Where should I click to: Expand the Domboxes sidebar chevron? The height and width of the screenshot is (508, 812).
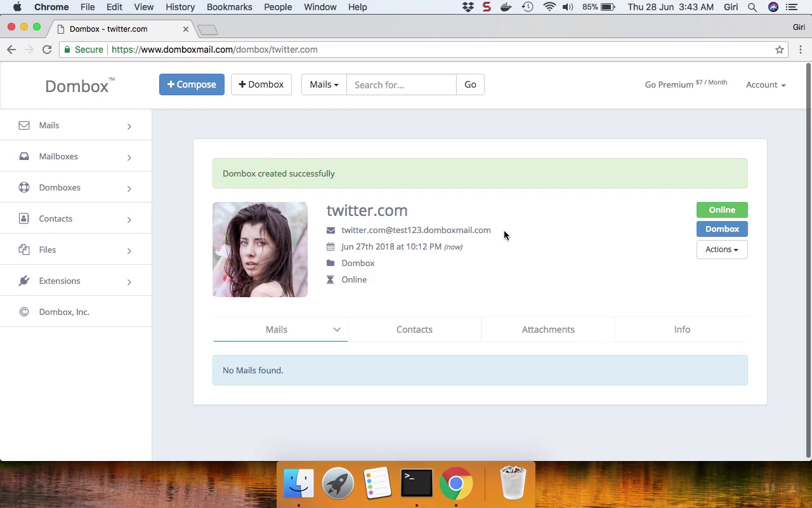pos(129,189)
